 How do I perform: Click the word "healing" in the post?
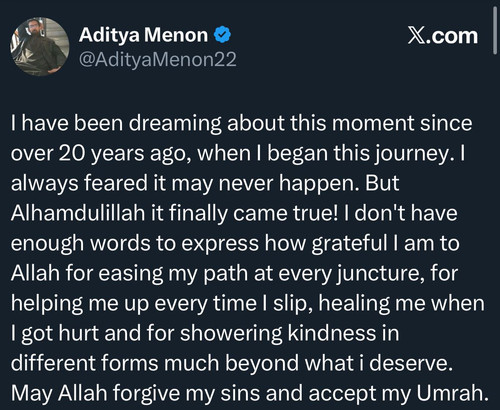(354, 303)
